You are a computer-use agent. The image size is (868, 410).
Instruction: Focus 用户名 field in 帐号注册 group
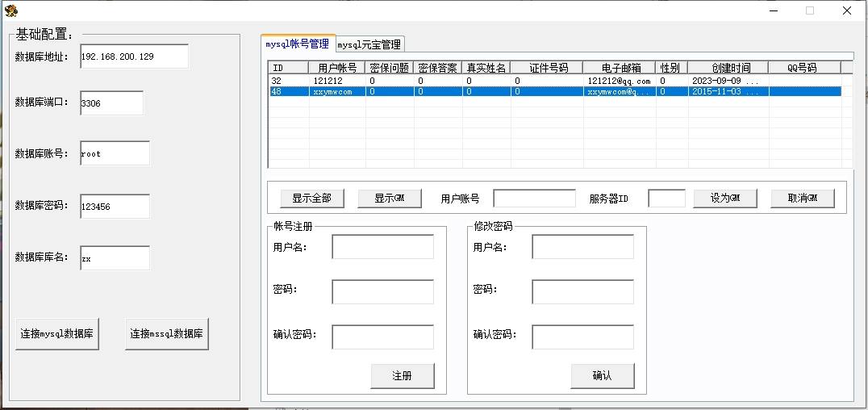[x=382, y=246]
